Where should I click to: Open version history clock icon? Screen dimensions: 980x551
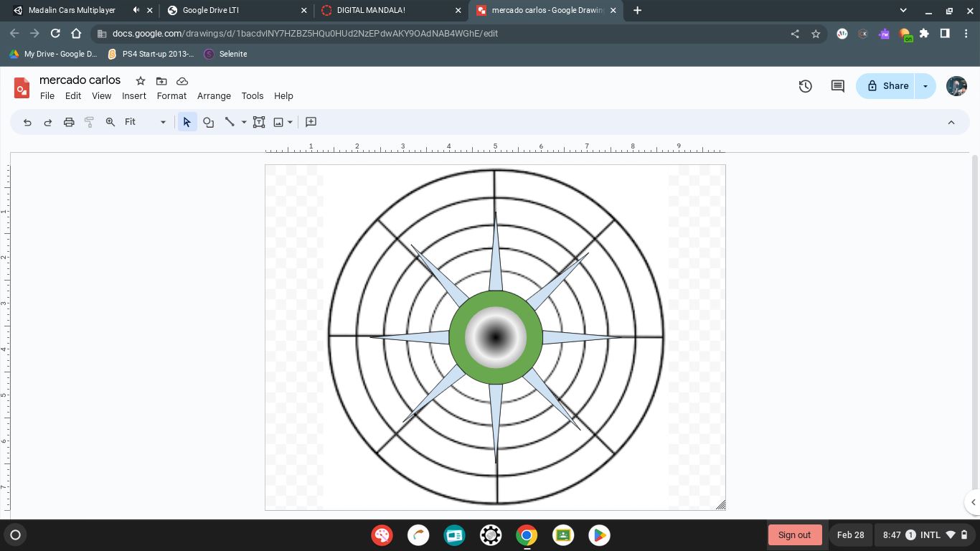click(x=805, y=86)
